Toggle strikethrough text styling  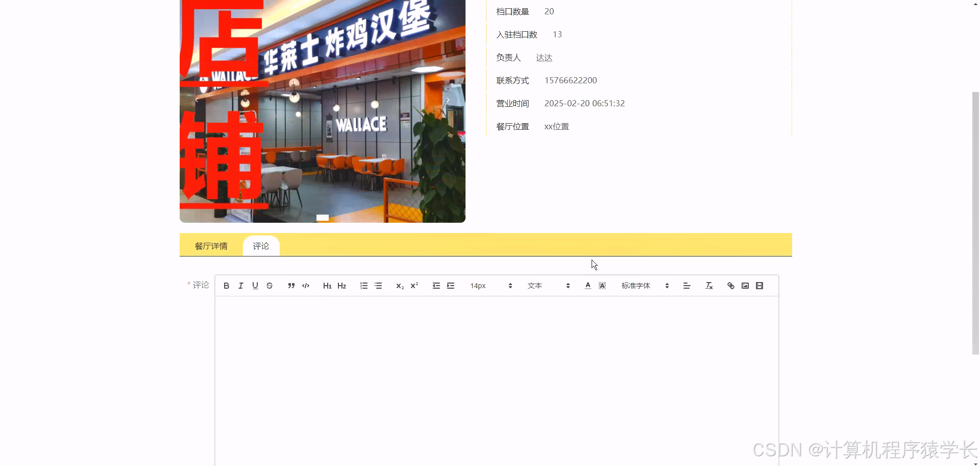click(x=269, y=286)
